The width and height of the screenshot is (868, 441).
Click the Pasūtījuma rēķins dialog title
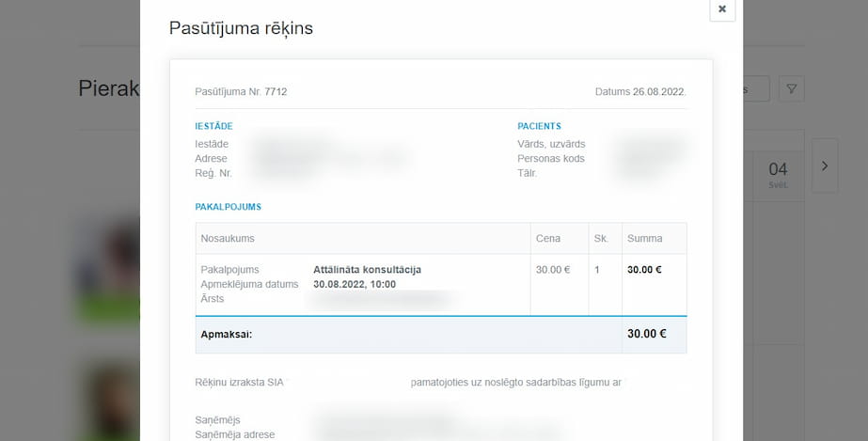(241, 28)
